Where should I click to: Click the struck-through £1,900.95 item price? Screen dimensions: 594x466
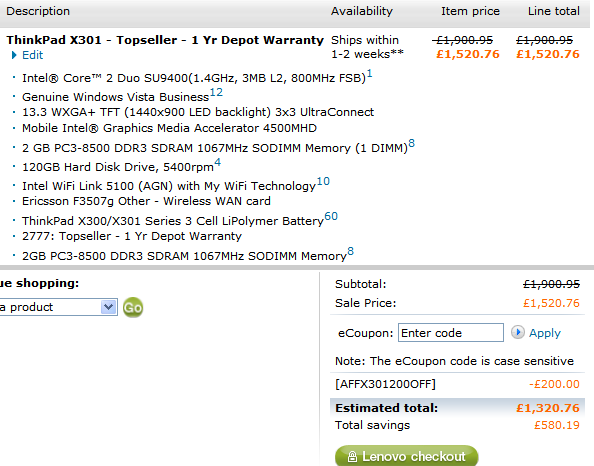click(x=463, y=40)
